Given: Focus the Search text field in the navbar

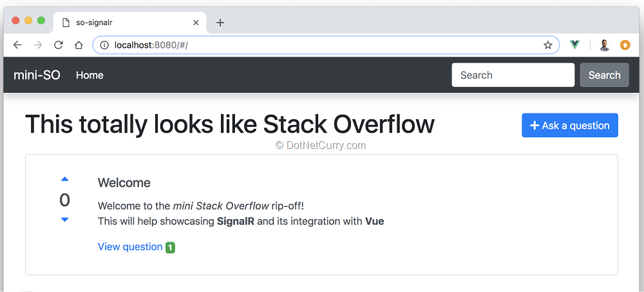Looking at the screenshot, I should click(513, 75).
